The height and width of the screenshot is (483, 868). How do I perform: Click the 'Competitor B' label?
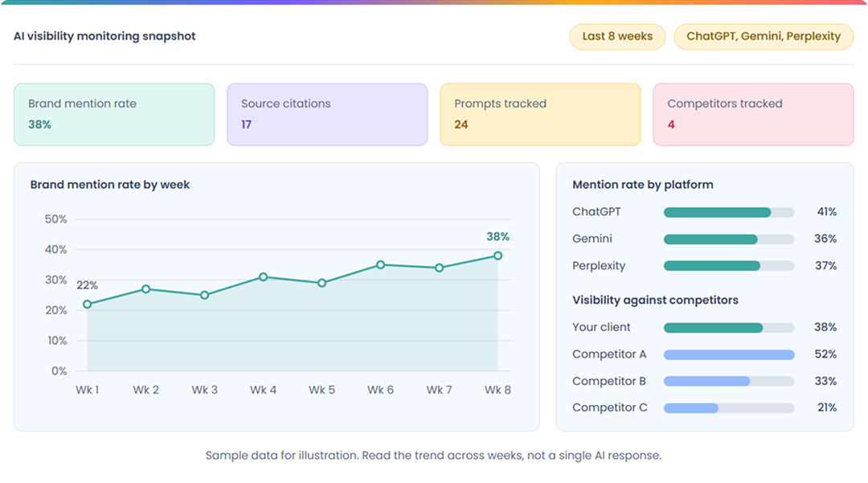(x=609, y=381)
